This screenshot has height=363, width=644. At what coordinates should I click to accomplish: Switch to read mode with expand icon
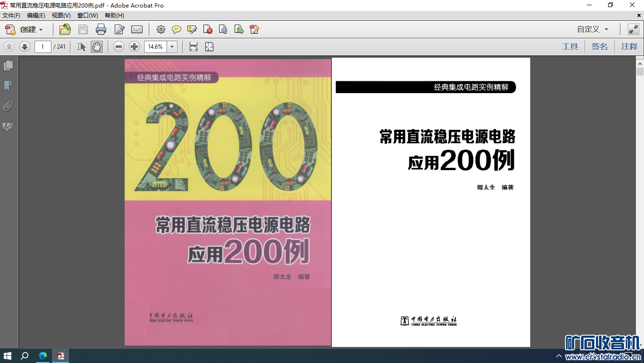pos(633,29)
